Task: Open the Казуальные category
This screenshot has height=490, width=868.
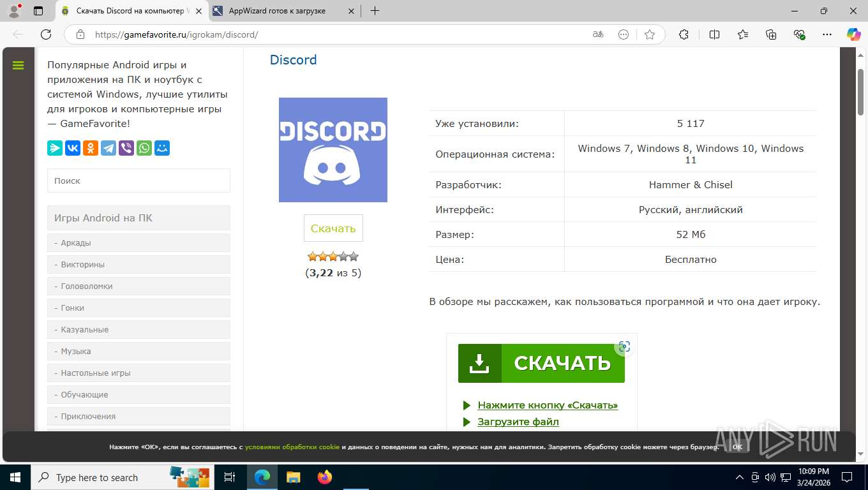Action: pos(138,329)
